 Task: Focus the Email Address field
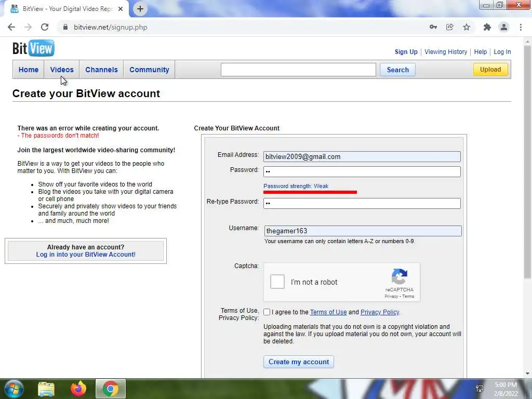362,156
